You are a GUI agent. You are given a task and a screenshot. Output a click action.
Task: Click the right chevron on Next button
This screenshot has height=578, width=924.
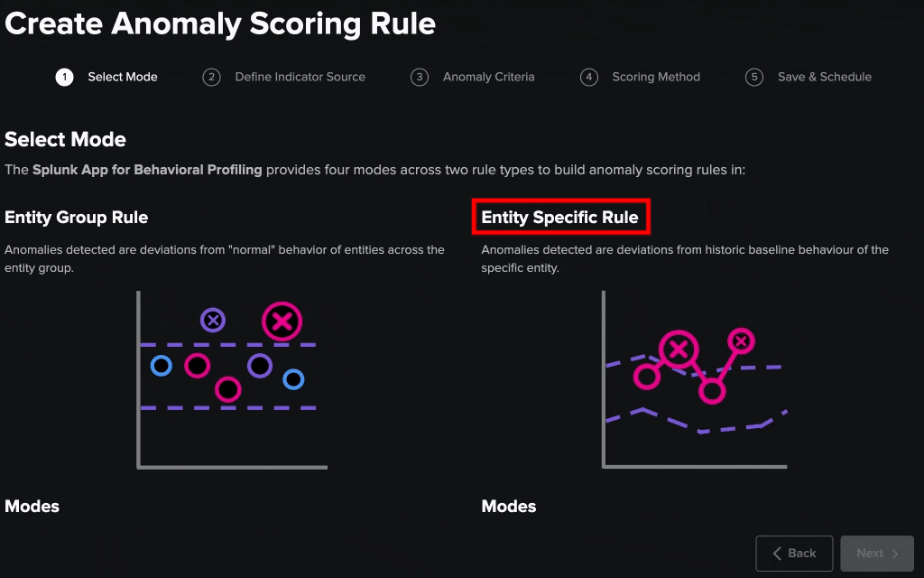(x=895, y=554)
